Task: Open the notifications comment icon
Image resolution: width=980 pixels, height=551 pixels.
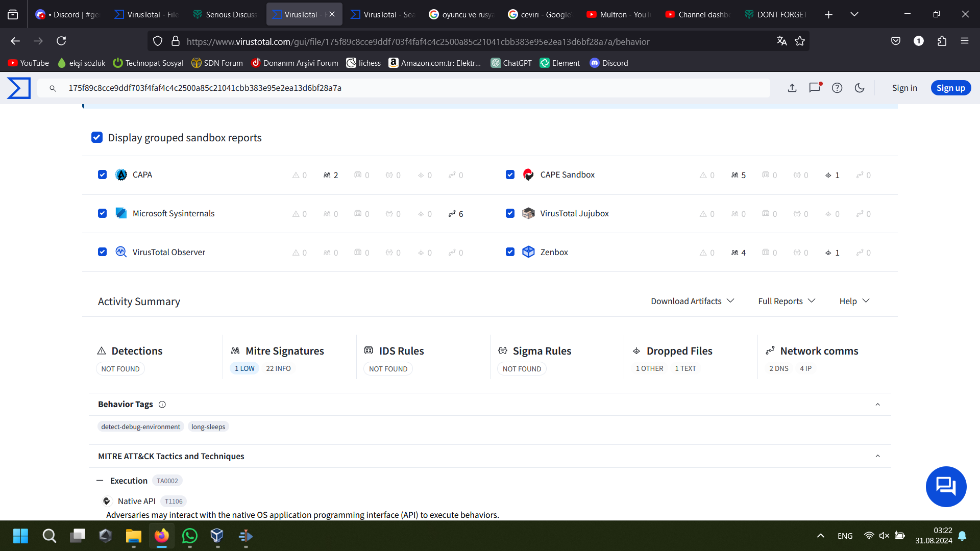Action: (815, 88)
